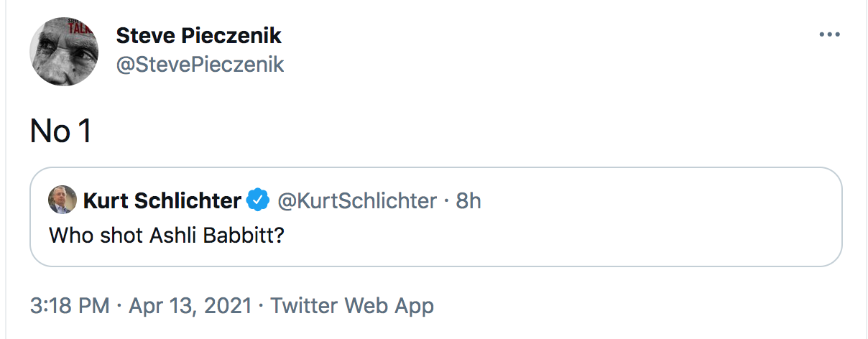The width and height of the screenshot is (868, 339).
Task: Click the 8h timestamp of quoted tweet
Action: pyautogui.click(x=468, y=200)
